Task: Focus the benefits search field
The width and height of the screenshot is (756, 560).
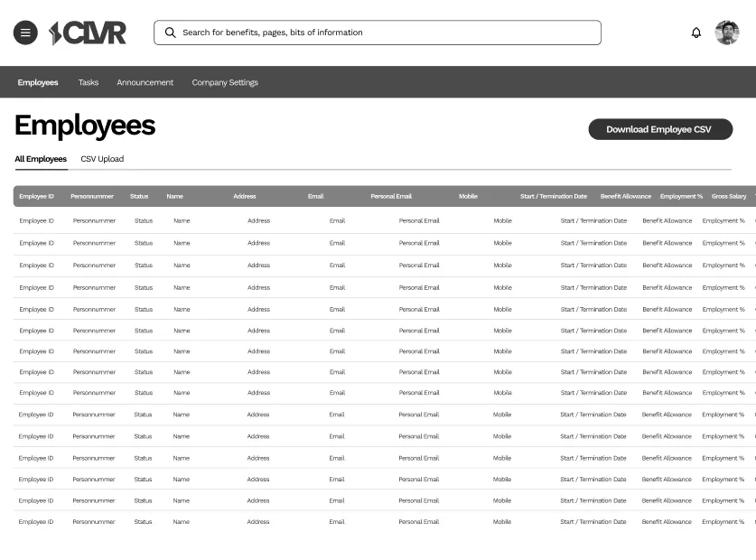Action: tap(378, 33)
